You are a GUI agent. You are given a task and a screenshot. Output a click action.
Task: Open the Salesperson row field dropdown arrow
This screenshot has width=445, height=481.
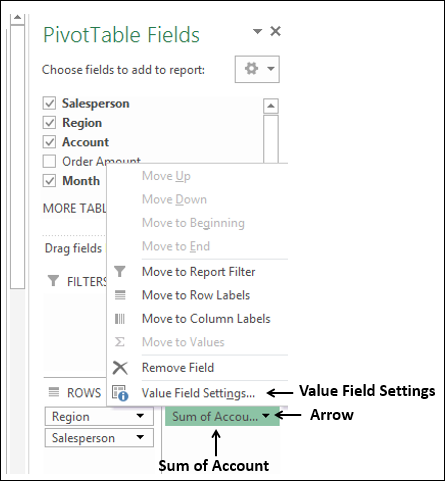coord(140,437)
